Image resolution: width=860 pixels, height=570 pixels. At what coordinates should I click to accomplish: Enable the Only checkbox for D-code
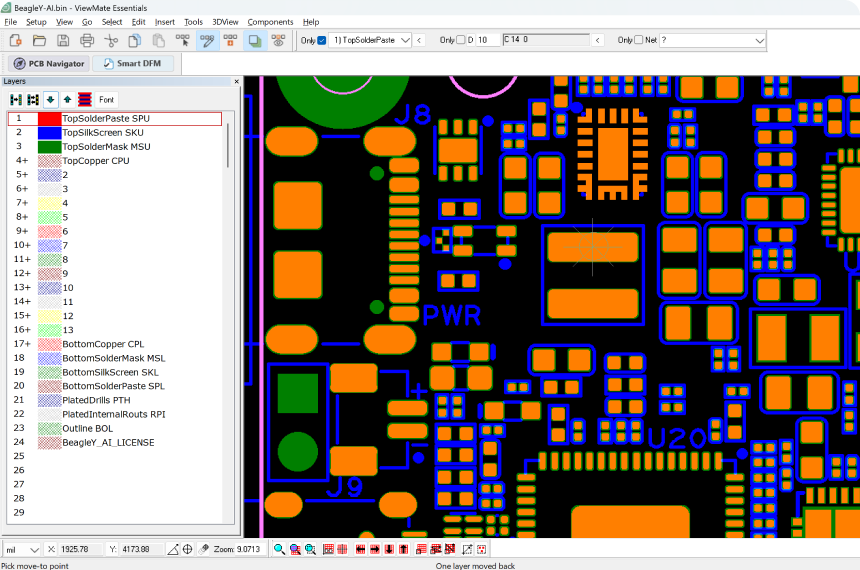click(461, 40)
